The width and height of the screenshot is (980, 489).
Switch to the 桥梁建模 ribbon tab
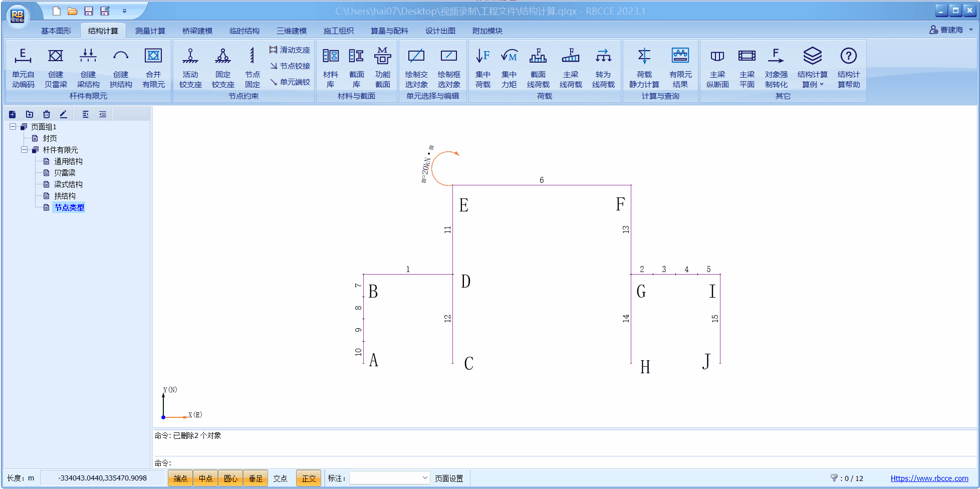197,31
